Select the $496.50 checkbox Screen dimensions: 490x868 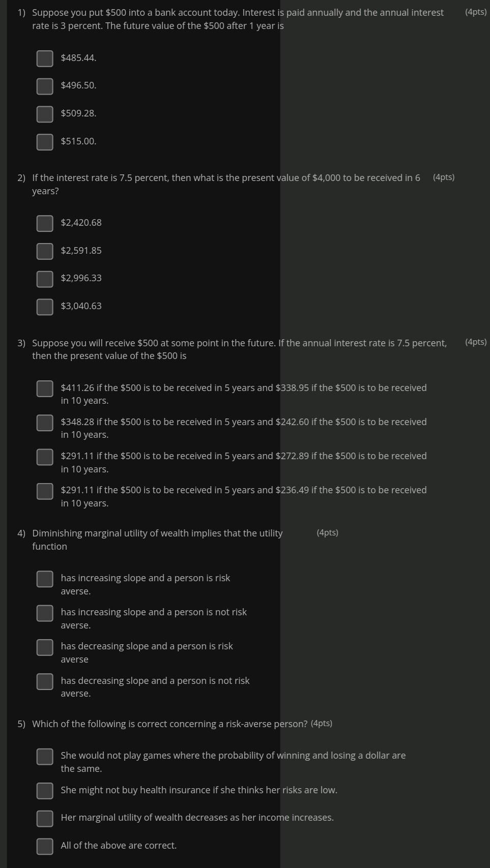(x=45, y=86)
